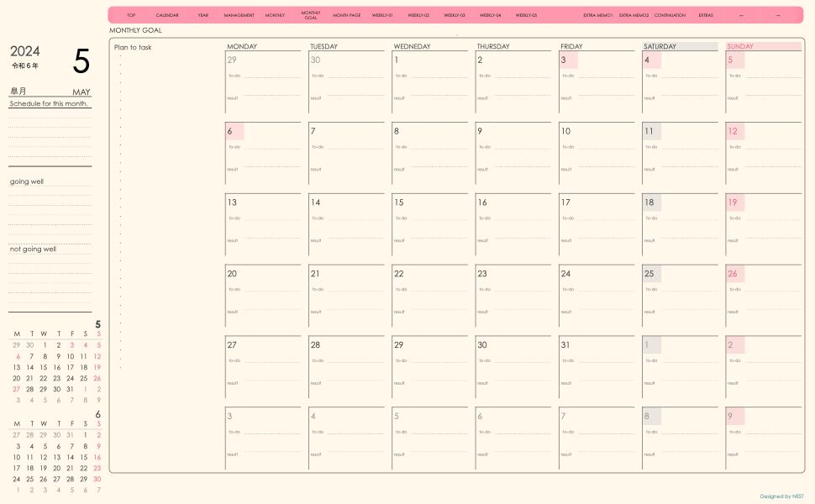This screenshot has width=815, height=504.
Task: Click the MAY month label
Action: 81,92
